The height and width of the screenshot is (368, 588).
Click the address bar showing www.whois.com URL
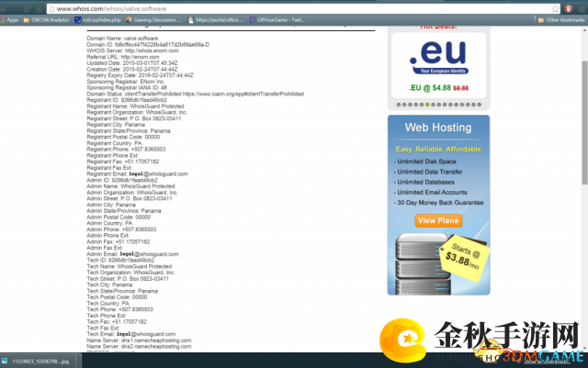302,8
